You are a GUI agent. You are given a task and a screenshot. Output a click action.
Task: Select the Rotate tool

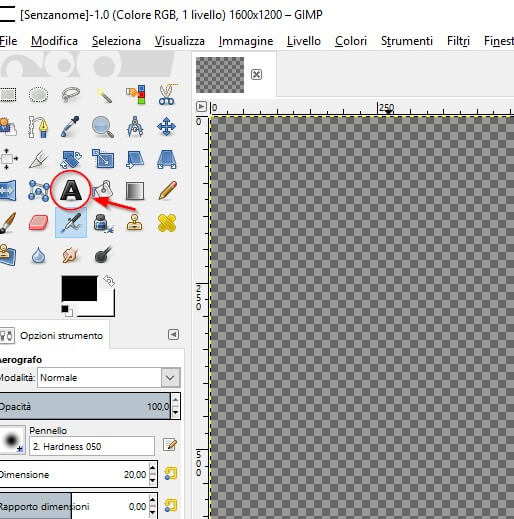(71, 159)
